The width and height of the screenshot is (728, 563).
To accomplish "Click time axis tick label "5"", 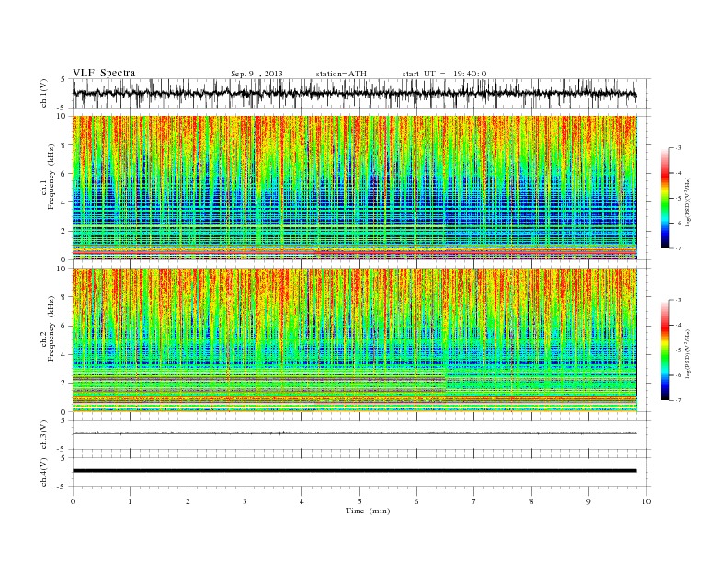I will tap(359, 501).
